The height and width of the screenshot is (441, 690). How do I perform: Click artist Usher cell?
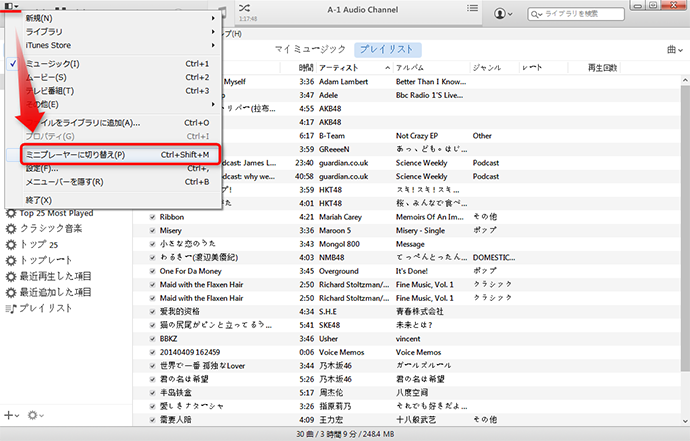tap(328, 339)
